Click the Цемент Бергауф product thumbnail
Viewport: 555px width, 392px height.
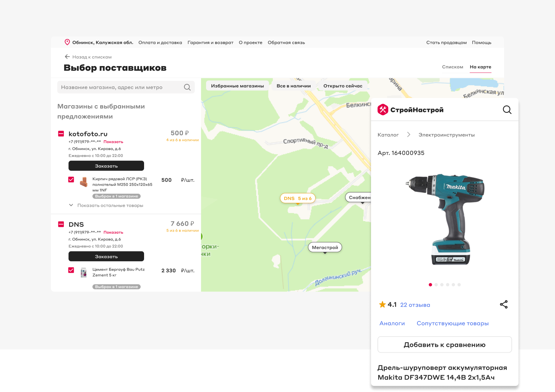click(84, 272)
